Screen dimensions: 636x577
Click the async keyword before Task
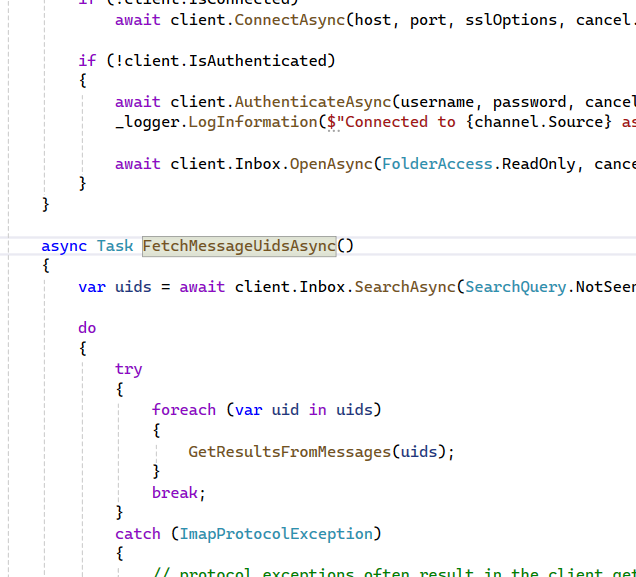coord(64,246)
